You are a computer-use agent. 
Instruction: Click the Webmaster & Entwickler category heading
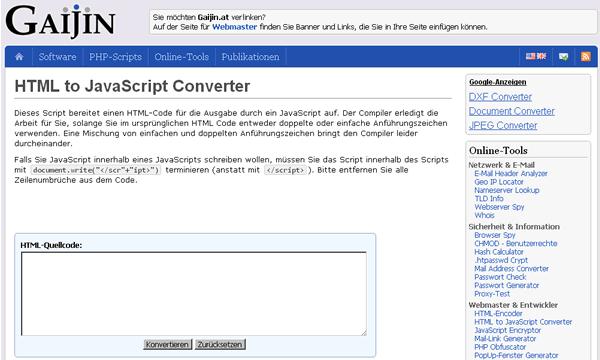coord(513,305)
